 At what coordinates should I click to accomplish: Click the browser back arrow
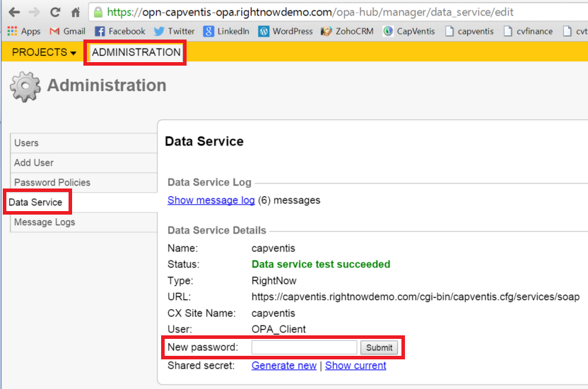click(x=13, y=12)
